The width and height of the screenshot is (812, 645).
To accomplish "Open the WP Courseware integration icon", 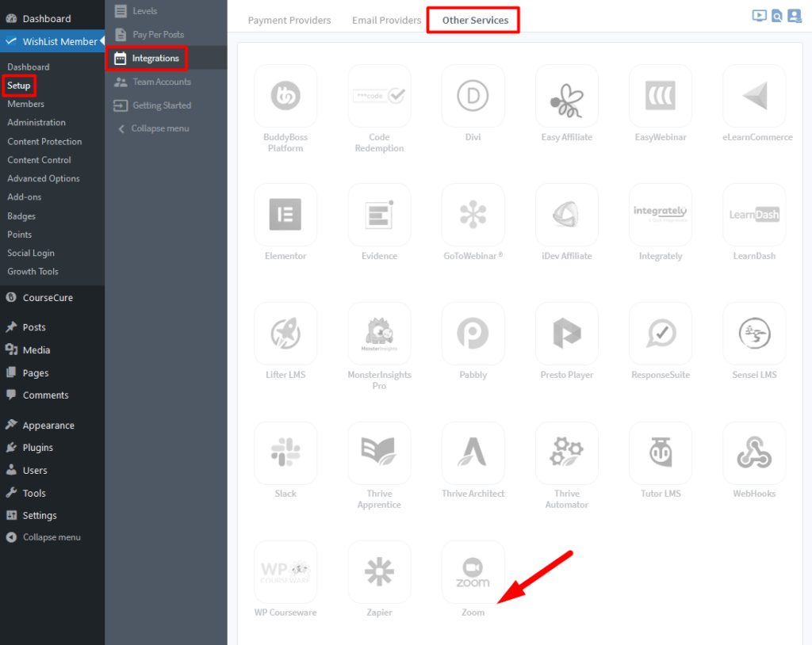I will coord(285,571).
